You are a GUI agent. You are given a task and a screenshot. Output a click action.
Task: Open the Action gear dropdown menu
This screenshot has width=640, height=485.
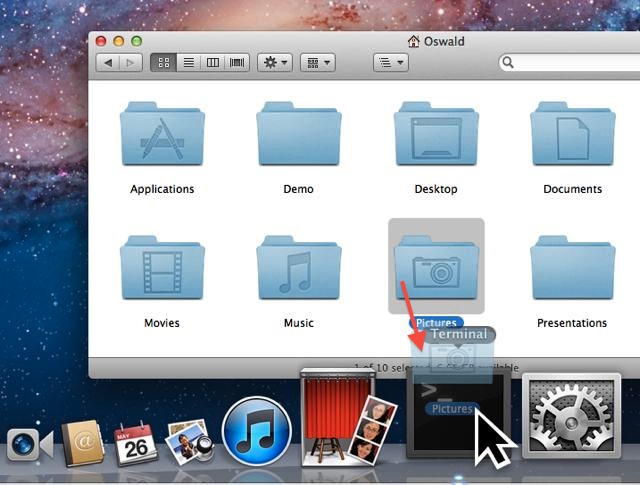[275, 62]
